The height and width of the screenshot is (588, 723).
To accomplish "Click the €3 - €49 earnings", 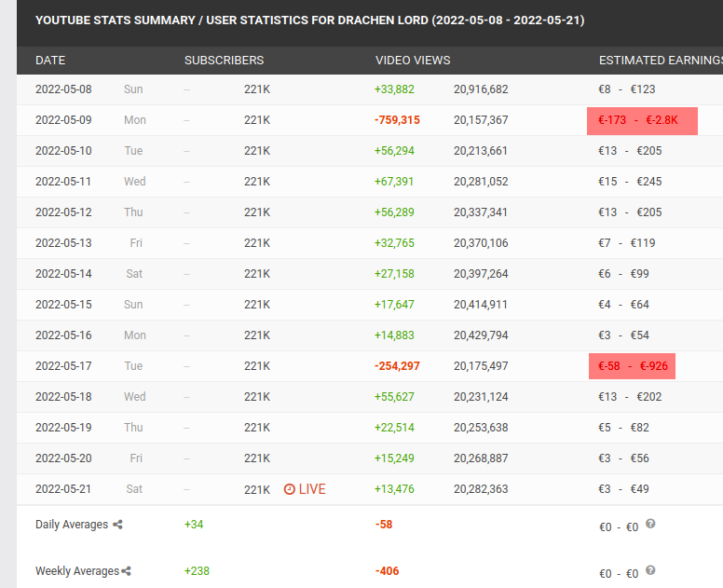I will click(x=623, y=489).
